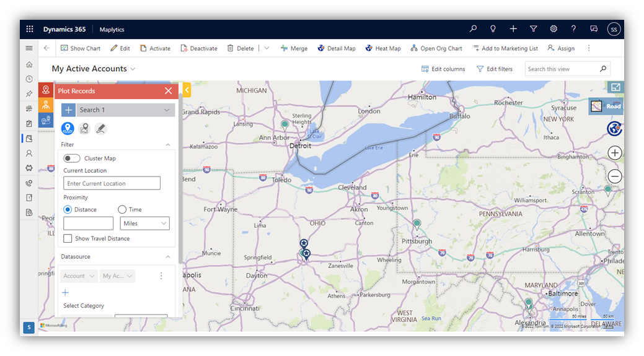Viewport: 644px width, 356px height.
Task: Open the Account entity dropdown
Action: pyautogui.click(x=79, y=276)
